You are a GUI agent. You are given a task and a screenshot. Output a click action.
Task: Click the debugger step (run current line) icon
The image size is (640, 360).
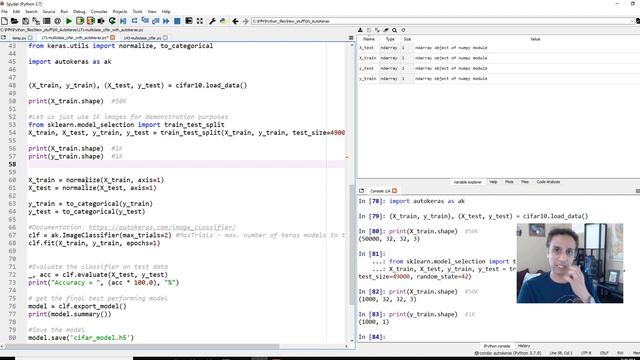coord(134,21)
